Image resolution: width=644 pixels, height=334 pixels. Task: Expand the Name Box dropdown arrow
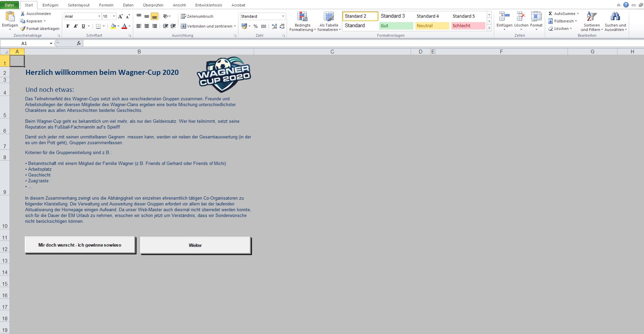point(51,44)
